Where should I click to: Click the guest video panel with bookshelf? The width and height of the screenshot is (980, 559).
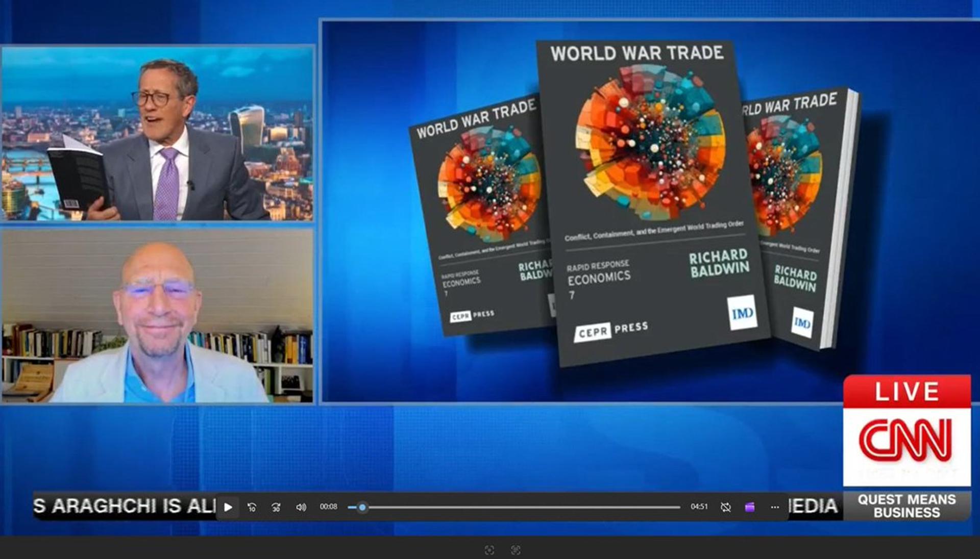pos(157,316)
